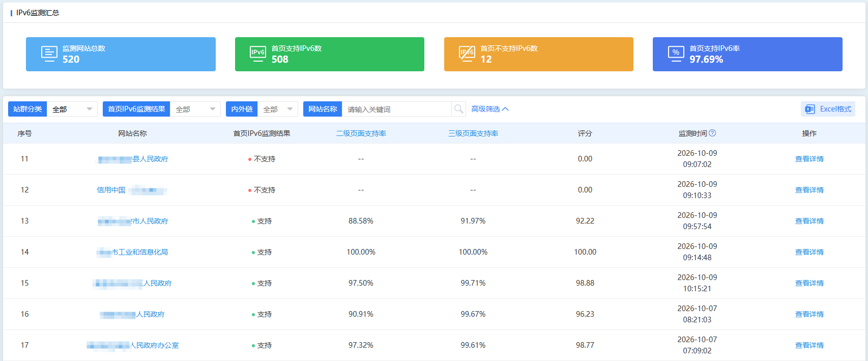Viewport: 868px width, 361px height.
Task: Collapse the 高级筛选 advanced filter
Action: click(x=489, y=109)
